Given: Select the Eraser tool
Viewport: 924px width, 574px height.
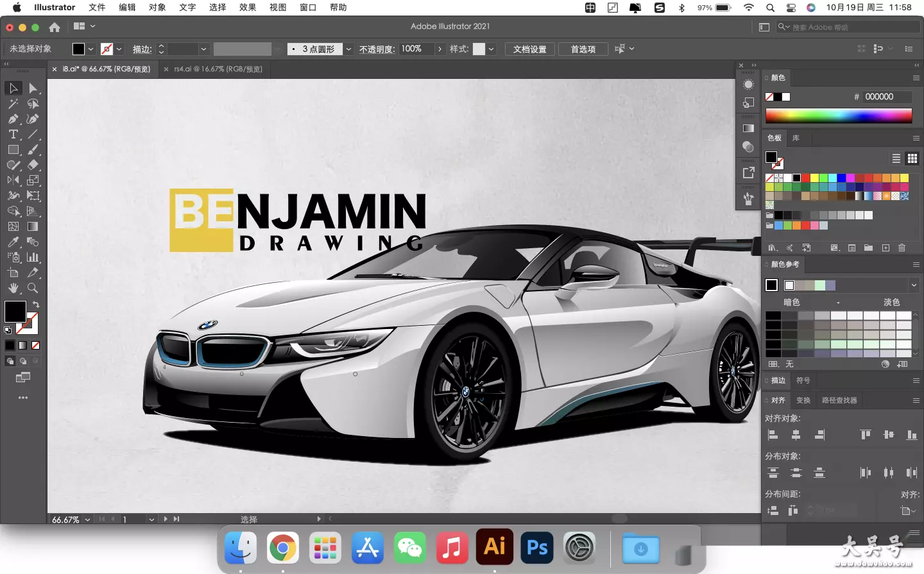Looking at the screenshot, I should coord(33,165).
